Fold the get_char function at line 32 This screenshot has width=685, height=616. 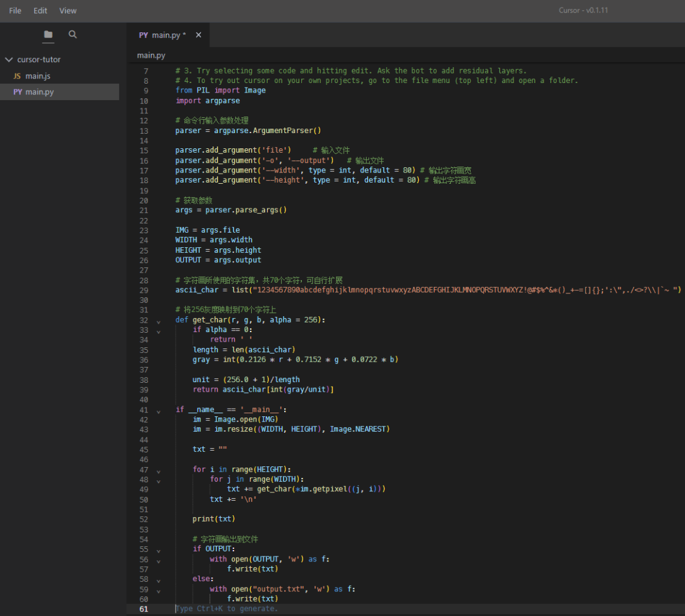tap(159, 321)
